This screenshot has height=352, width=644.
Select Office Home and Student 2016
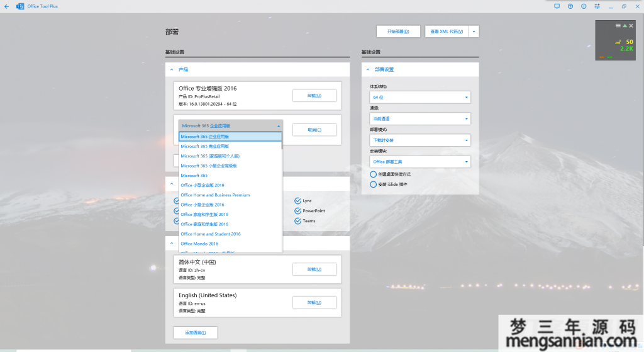click(230, 234)
